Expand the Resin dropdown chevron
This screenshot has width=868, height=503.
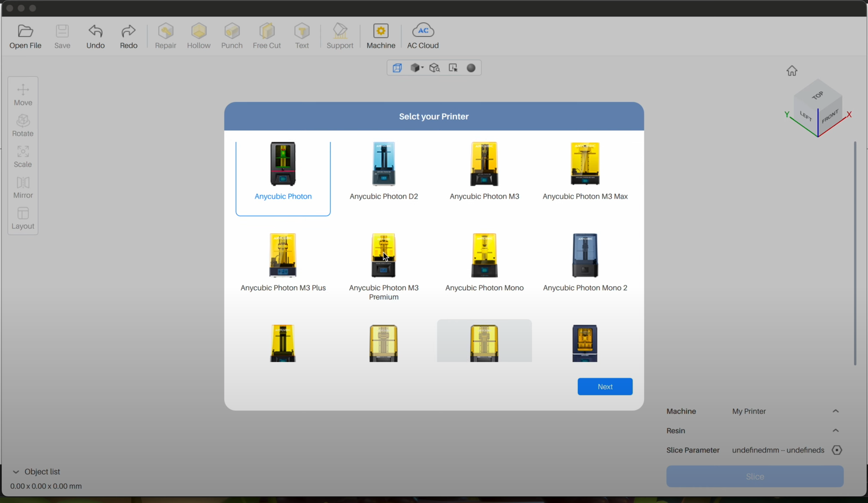click(836, 431)
